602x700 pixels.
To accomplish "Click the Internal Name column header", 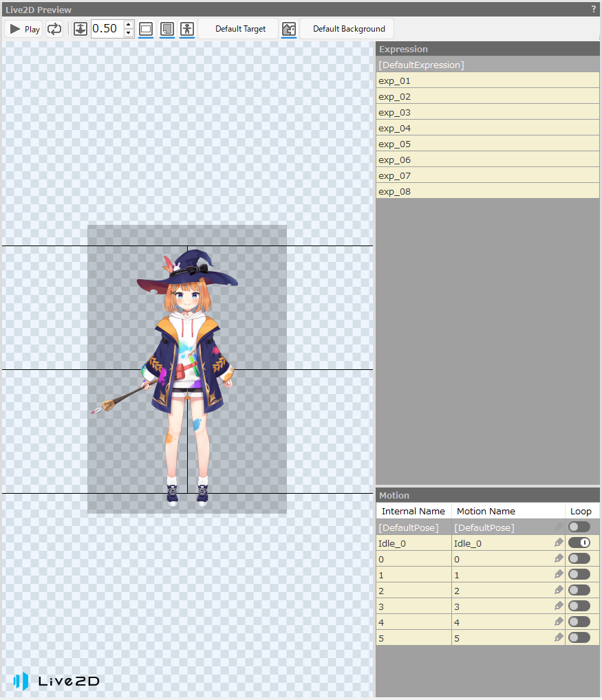I will pos(413,511).
